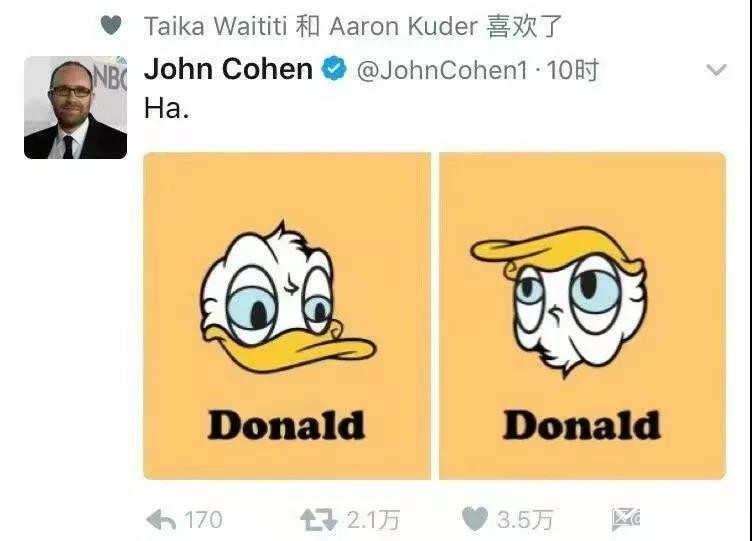The width and height of the screenshot is (752, 541).
Task: Open the right Donald hair image
Action: coord(582,316)
